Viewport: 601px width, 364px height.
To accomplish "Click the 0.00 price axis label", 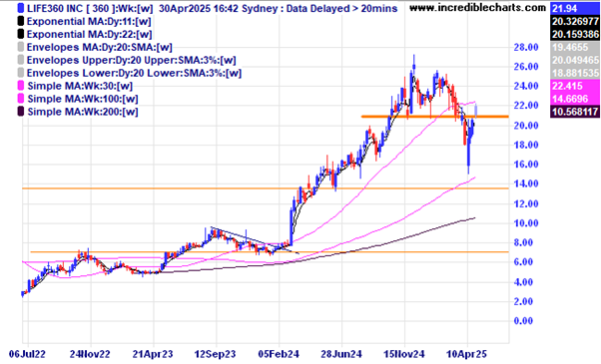I will pyautogui.click(x=523, y=321).
